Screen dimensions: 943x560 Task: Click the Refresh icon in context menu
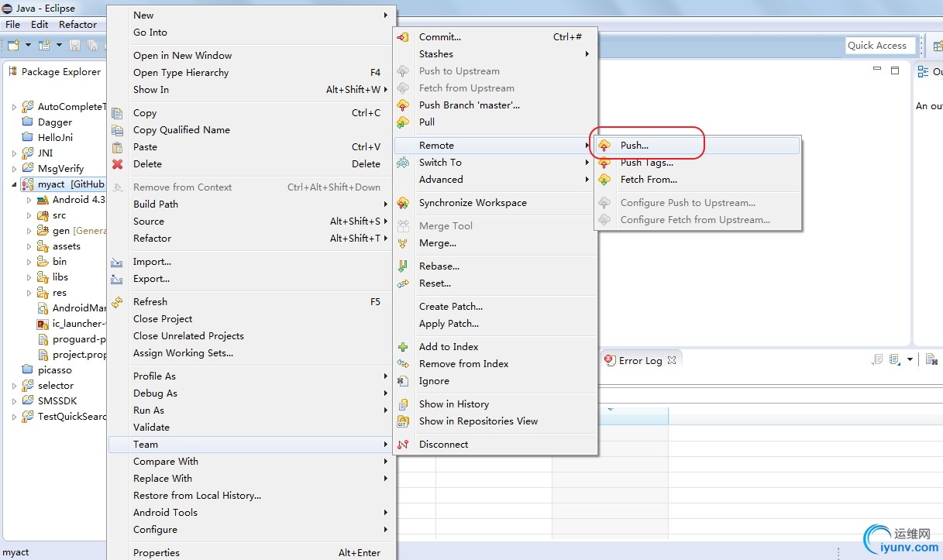[118, 302]
